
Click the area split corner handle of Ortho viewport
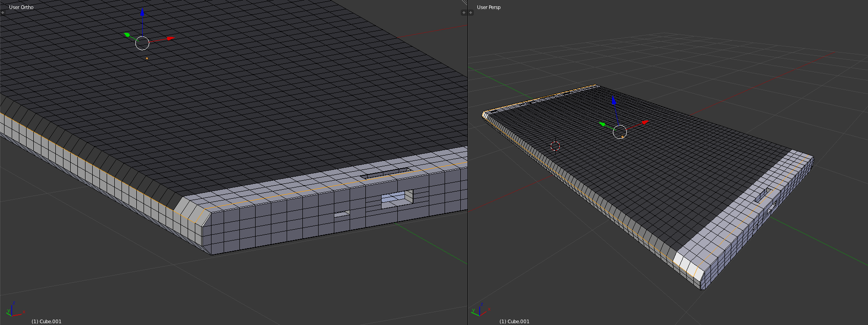[x=465, y=2]
